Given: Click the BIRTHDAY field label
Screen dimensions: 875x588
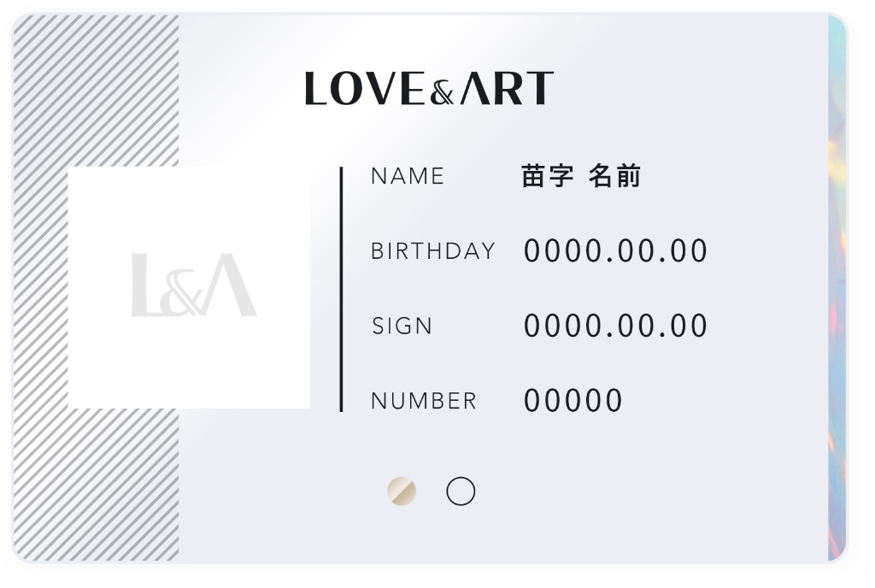Looking at the screenshot, I should point(432,251).
